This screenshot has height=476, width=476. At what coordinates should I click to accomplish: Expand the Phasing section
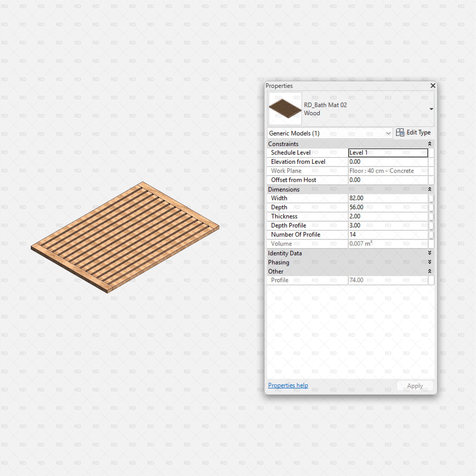[430, 262]
